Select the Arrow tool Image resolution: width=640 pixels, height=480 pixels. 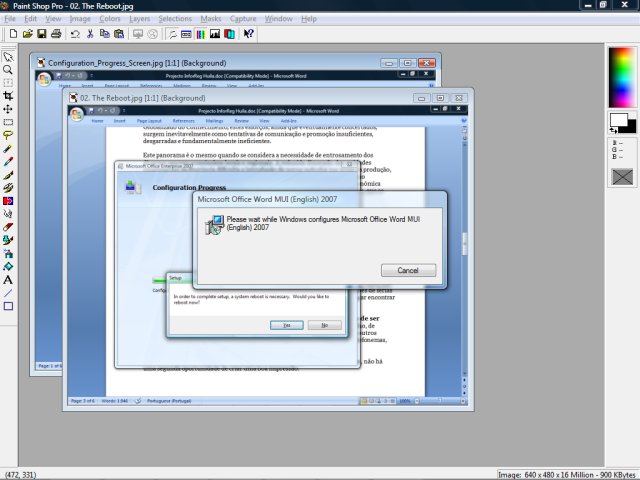[8, 57]
